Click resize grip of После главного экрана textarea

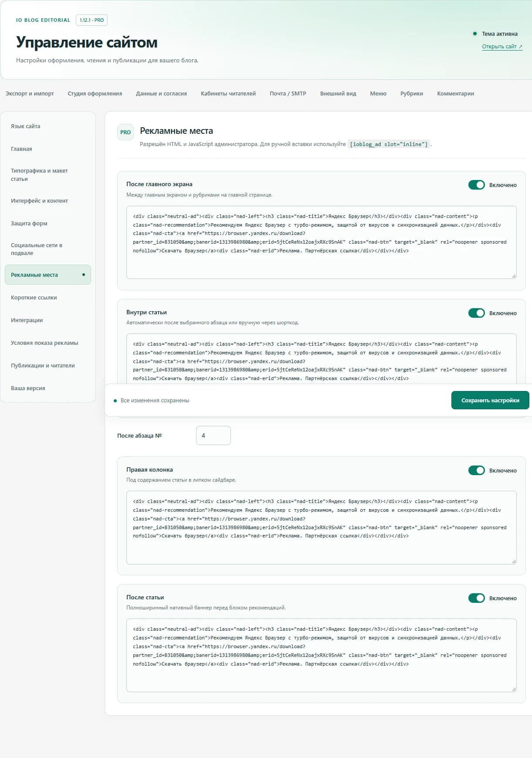coord(514,276)
